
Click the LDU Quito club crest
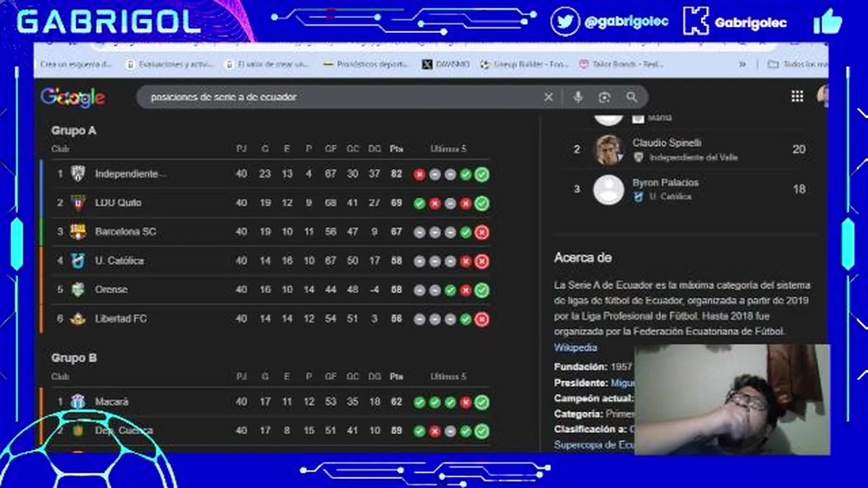coord(78,203)
